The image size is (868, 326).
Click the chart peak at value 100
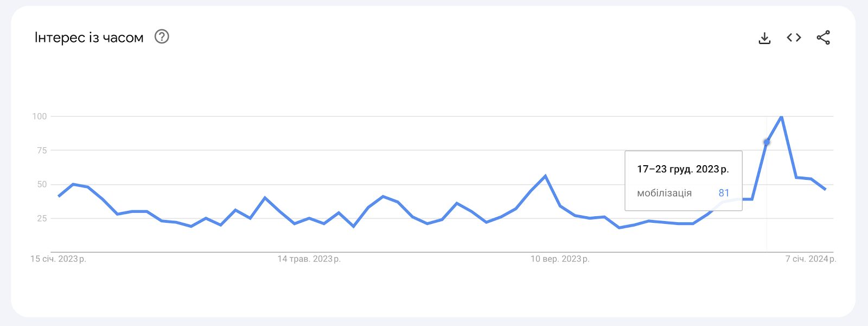pyautogui.click(x=781, y=116)
